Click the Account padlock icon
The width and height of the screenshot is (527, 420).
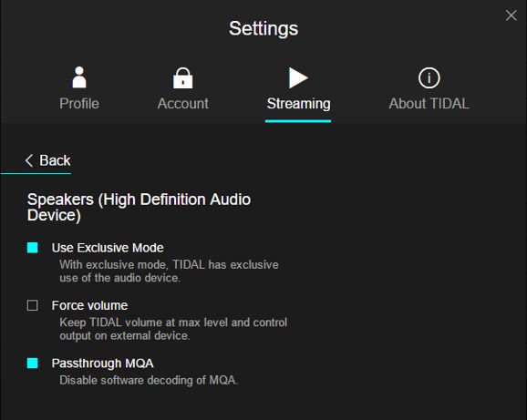(x=183, y=77)
